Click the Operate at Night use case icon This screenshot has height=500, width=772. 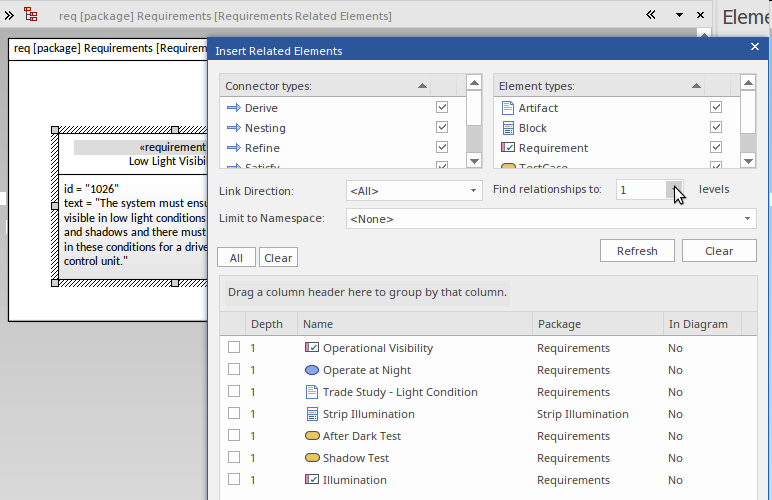click(x=311, y=370)
